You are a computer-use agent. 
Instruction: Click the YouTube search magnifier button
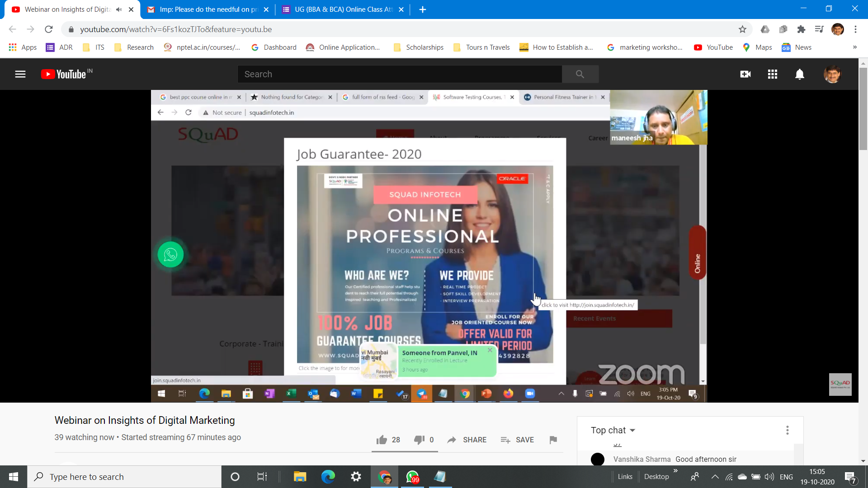[580, 74]
